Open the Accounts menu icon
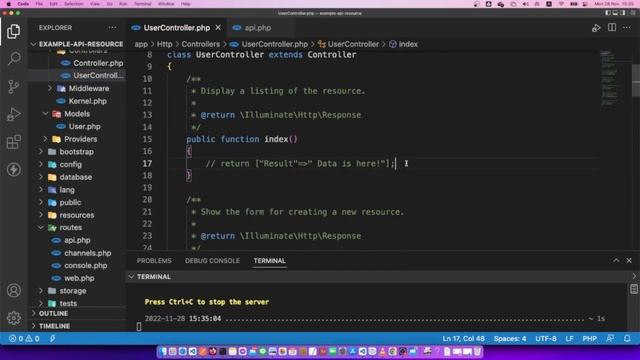Image resolution: width=640 pixels, height=360 pixels. point(13,290)
